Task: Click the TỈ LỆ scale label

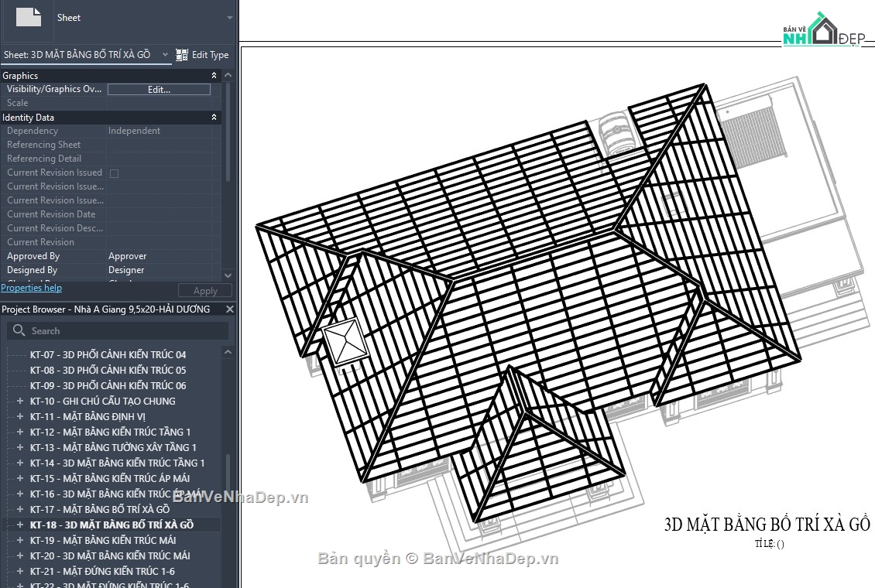Action: 770,544
